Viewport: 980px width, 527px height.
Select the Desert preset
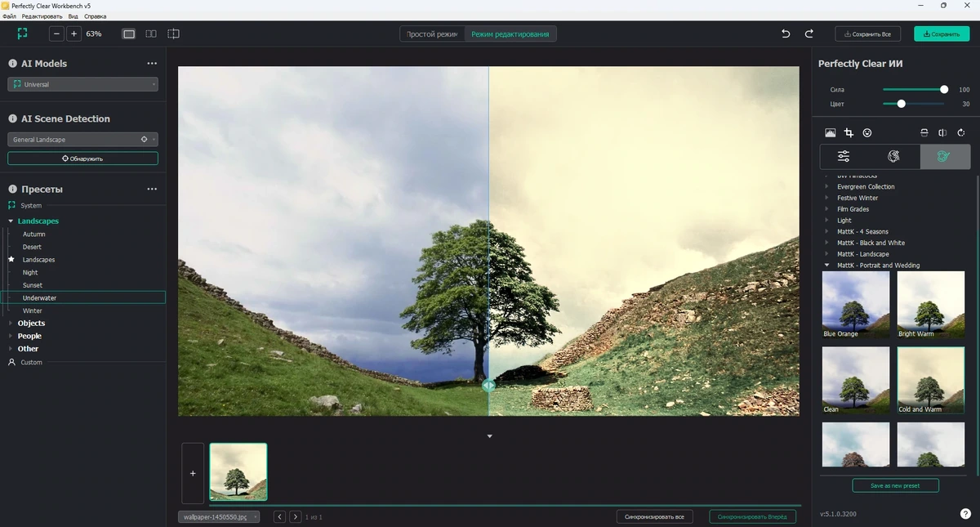tap(32, 247)
